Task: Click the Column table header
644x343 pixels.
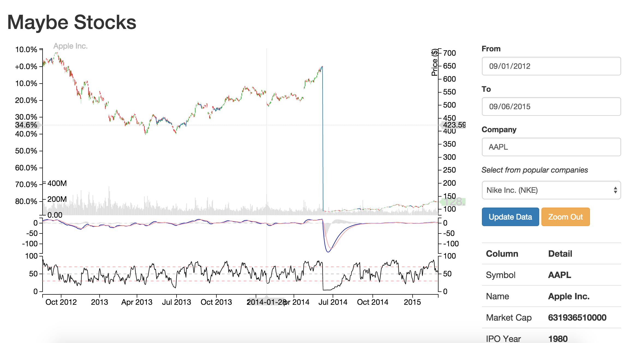Action: pos(502,253)
